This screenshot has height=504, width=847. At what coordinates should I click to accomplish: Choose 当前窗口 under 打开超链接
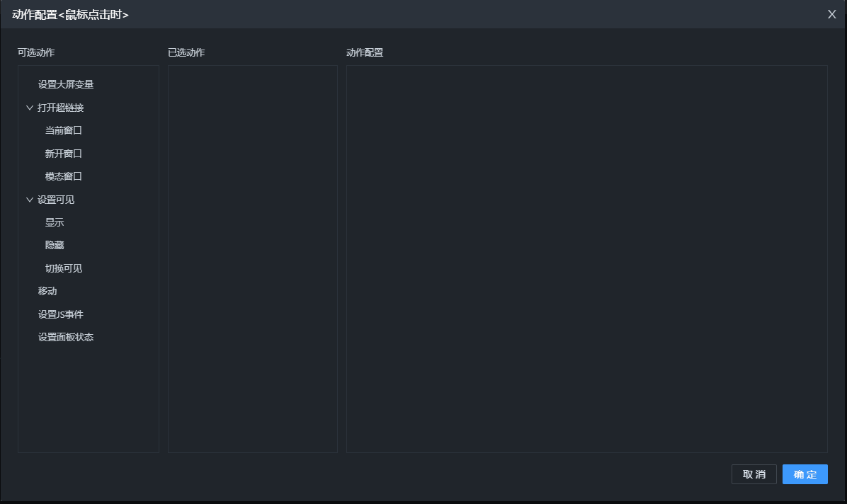(64, 131)
